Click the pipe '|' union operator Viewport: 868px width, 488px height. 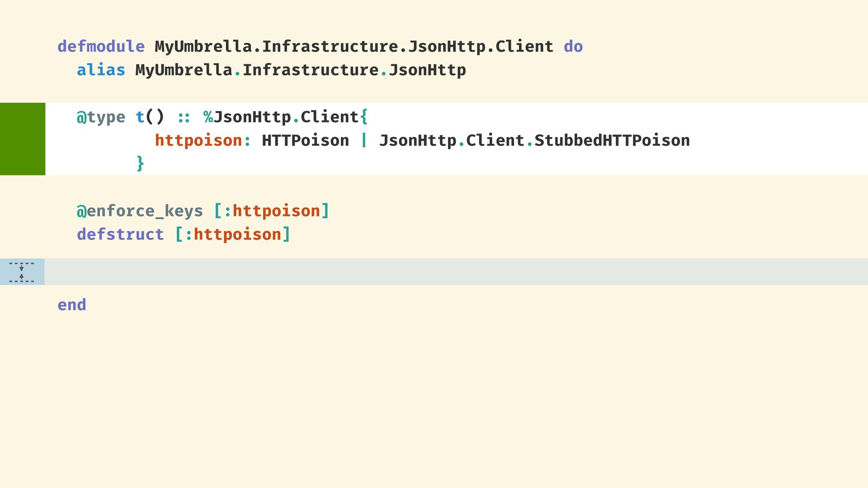[x=364, y=141]
